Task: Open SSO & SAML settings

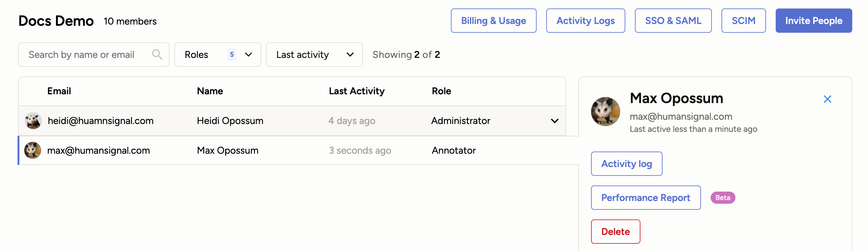Action: click(x=673, y=21)
